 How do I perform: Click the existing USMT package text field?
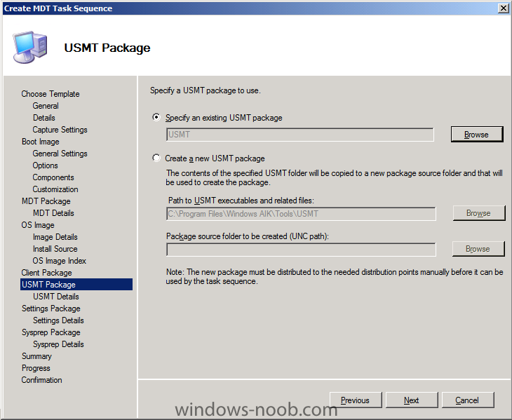coord(300,135)
